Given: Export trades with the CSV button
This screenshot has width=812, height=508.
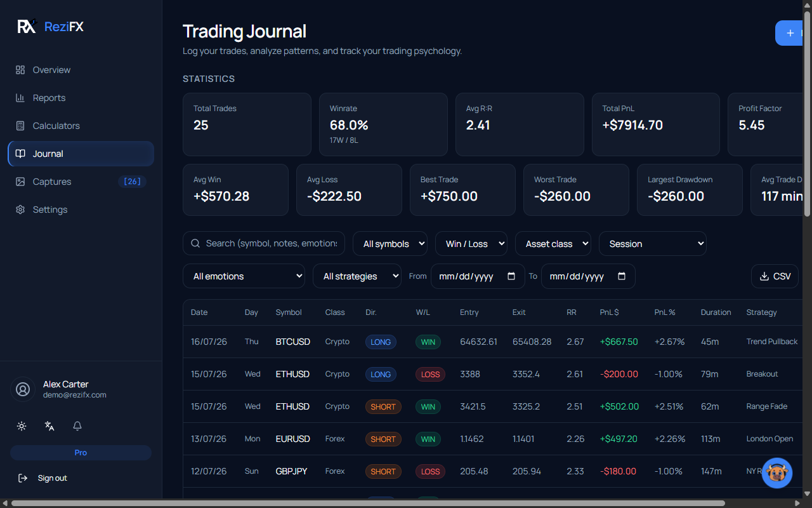Looking at the screenshot, I should [x=775, y=276].
